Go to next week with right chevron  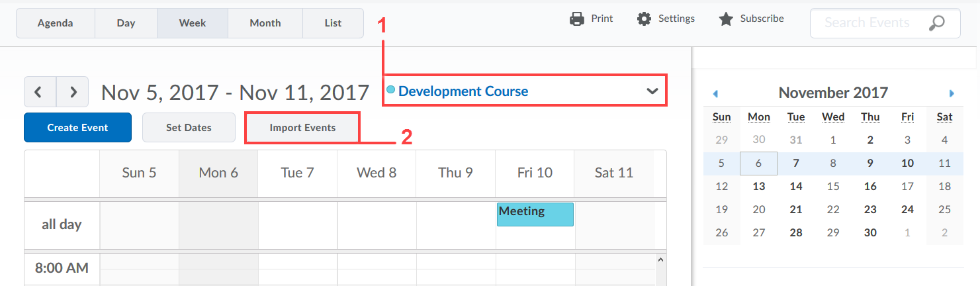click(73, 91)
